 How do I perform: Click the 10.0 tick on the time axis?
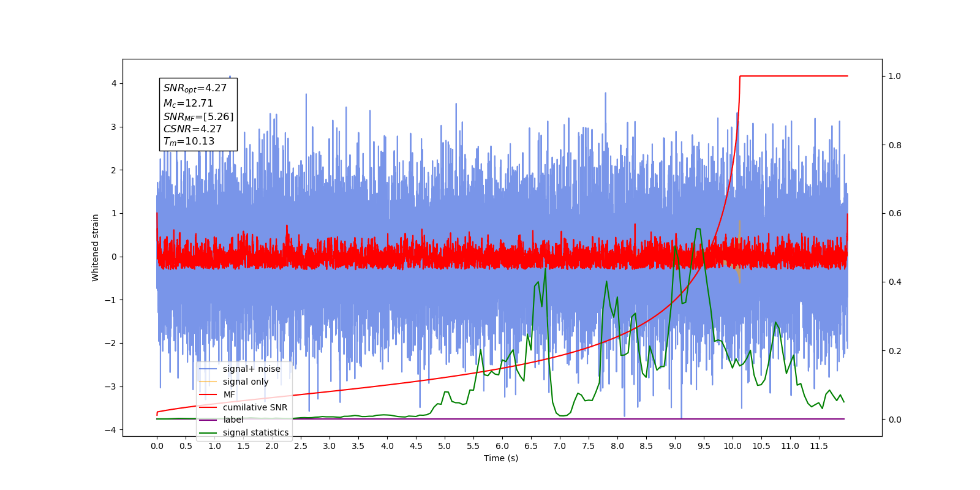(733, 446)
